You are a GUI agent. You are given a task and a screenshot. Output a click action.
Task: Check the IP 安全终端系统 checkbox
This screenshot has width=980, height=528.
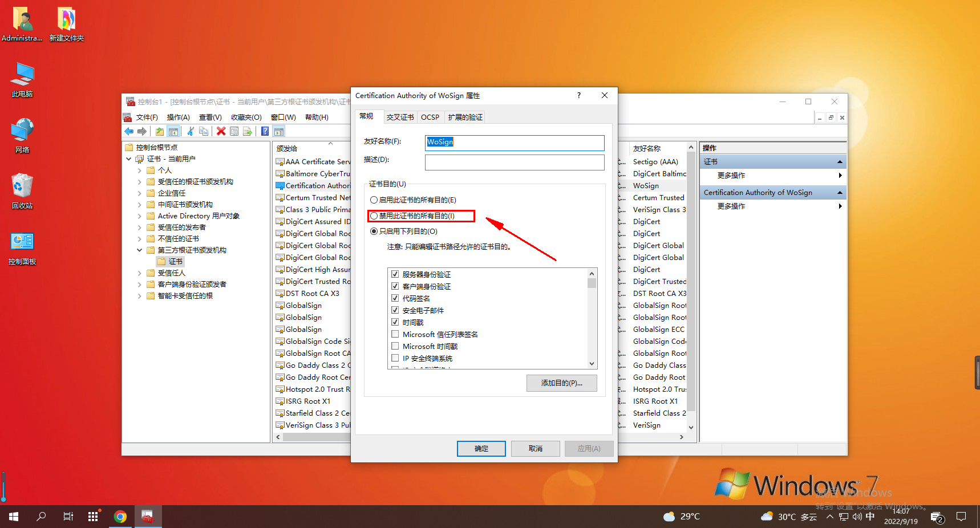coord(395,358)
